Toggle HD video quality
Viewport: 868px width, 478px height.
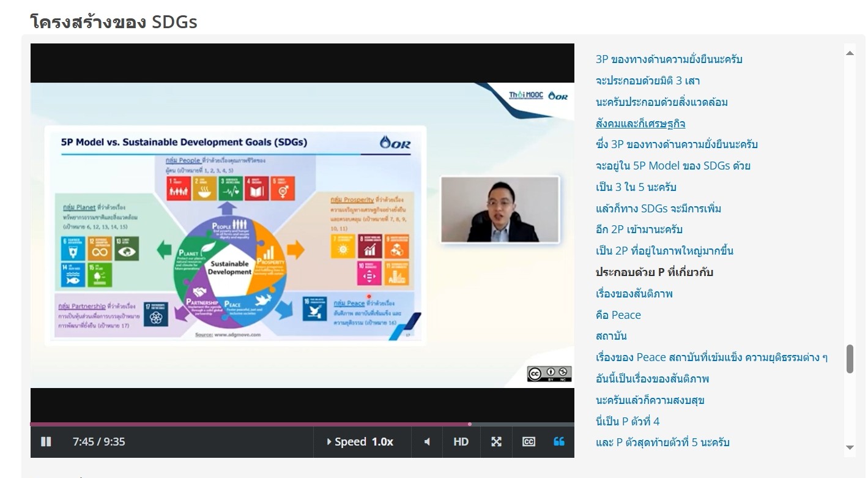461,442
